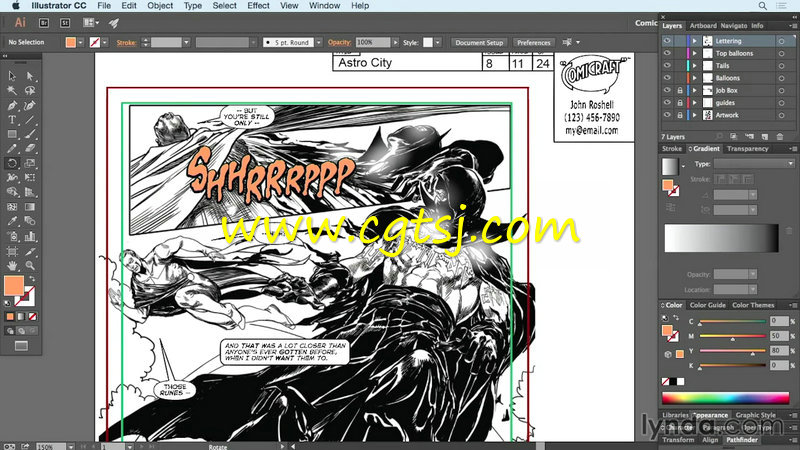This screenshot has width=800, height=450.
Task: Hide the Lettering layer
Action: (x=667, y=41)
